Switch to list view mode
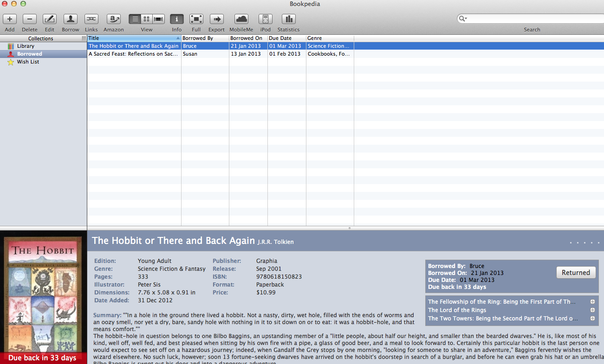This screenshot has height=364, width=604. click(x=135, y=19)
